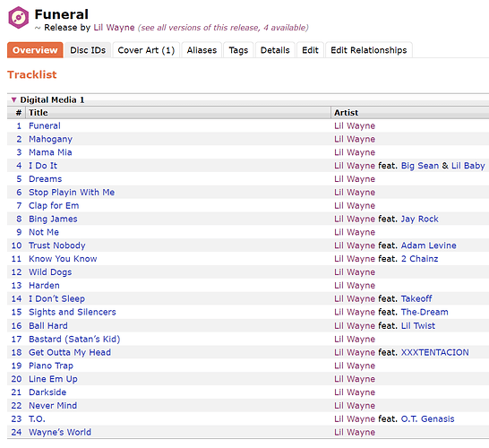Screen dimensions: 489x448
Task: Open featured artist Lil Twist
Action: tap(418, 326)
